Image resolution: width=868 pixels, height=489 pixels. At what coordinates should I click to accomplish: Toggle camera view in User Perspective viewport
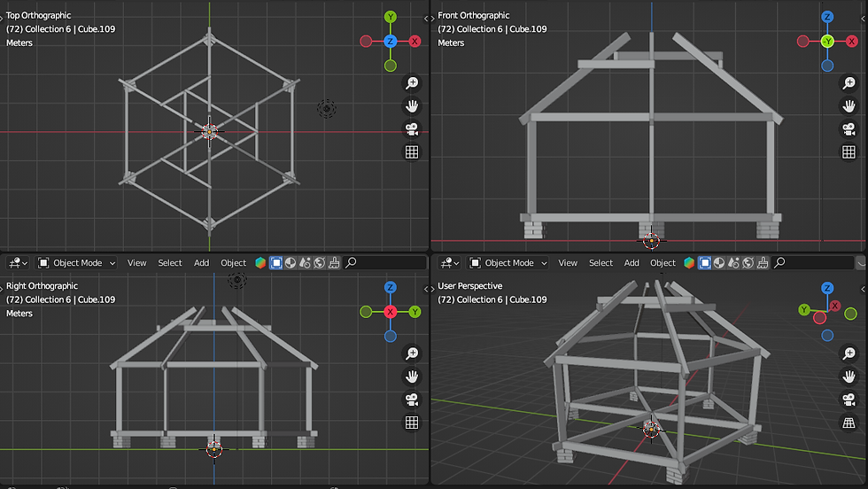[849, 400]
